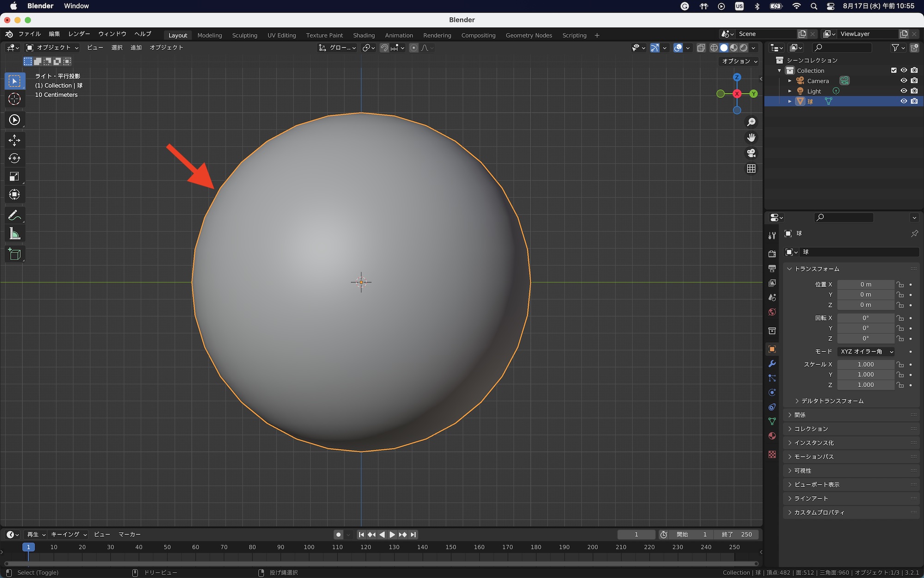Select the Move tool in toolbar
This screenshot has height=578, width=924.
(x=14, y=140)
